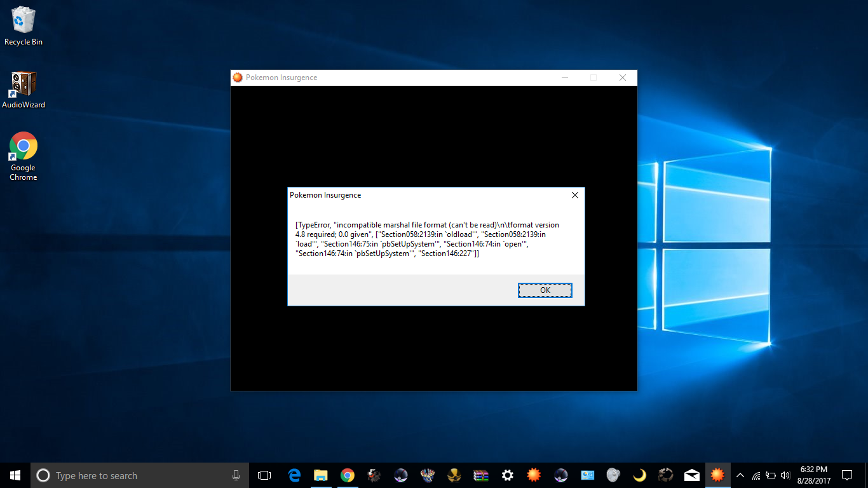
Task: Open the Settings gear on taskbar
Action: [507, 475]
